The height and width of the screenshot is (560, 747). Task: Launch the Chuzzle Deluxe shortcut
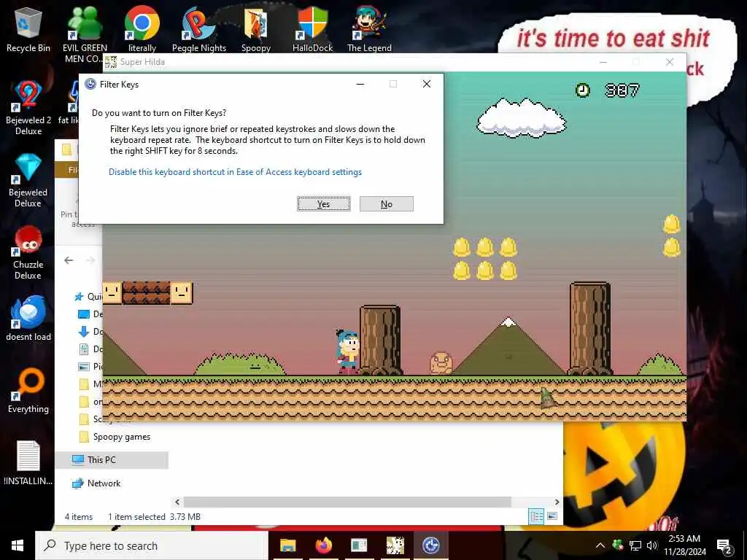coord(28,252)
